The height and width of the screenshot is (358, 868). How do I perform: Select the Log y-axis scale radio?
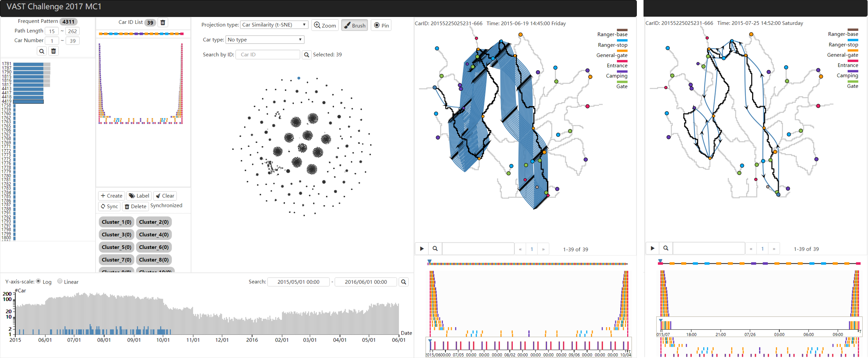(x=39, y=281)
